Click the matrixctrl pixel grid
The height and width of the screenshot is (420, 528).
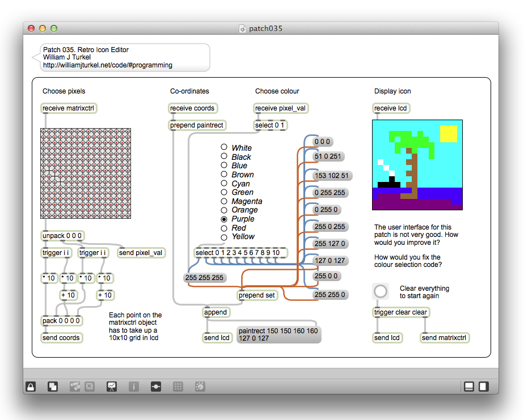[x=86, y=173]
